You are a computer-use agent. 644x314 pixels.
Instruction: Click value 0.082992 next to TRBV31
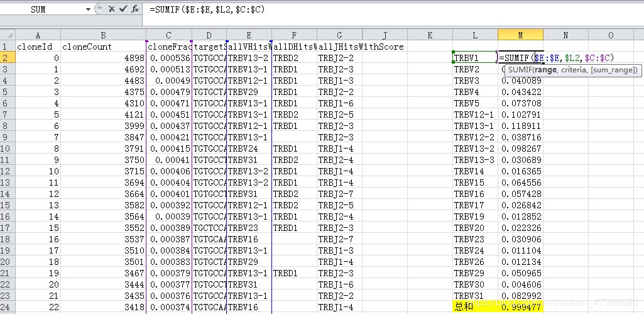pyautogui.click(x=520, y=296)
